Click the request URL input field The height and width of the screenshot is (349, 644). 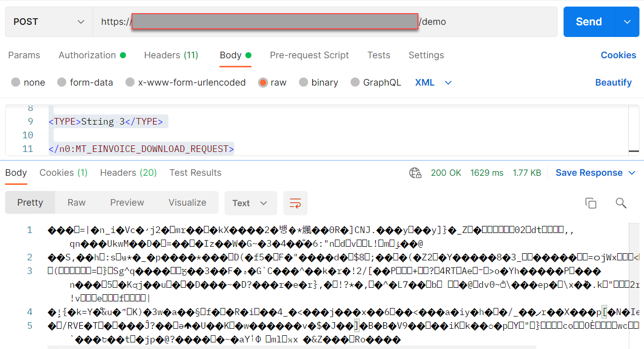(x=325, y=22)
